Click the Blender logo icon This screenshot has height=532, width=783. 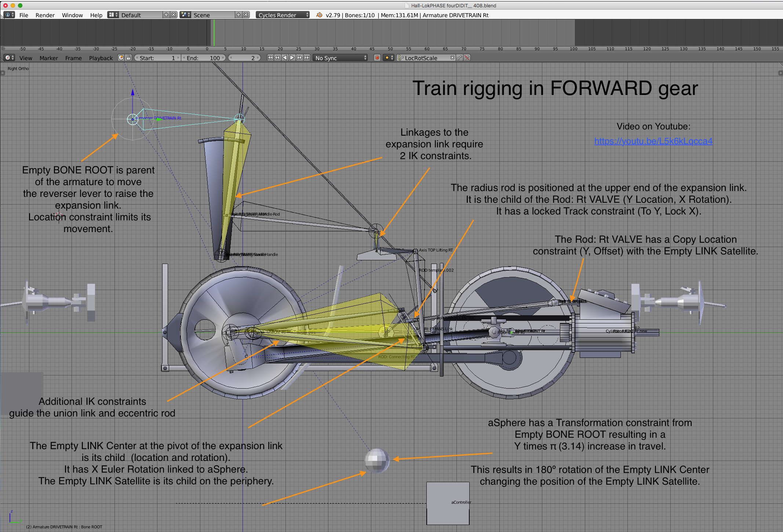point(319,15)
